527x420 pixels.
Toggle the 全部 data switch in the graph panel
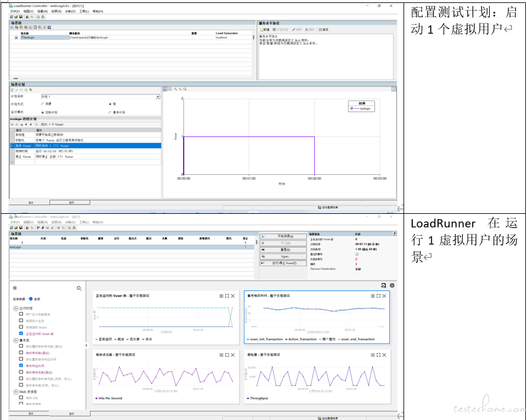(x=31, y=299)
